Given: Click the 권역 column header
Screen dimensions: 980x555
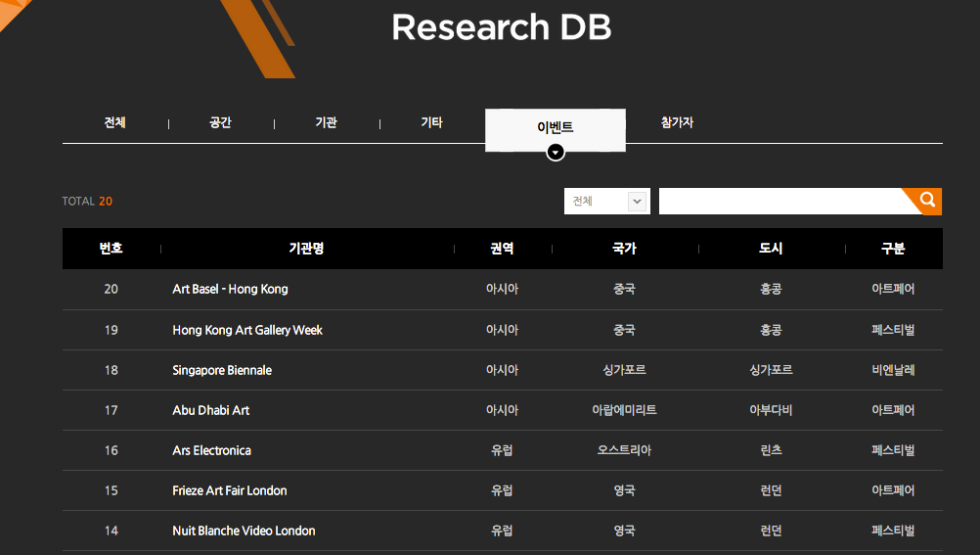Looking at the screenshot, I should [x=503, y=249].
